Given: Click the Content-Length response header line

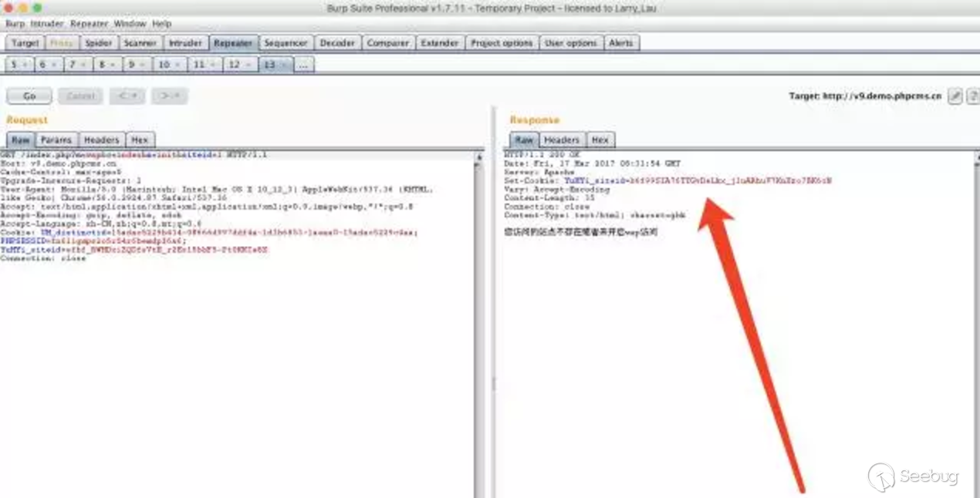Looking at the screenshot, I should (549, 197).
